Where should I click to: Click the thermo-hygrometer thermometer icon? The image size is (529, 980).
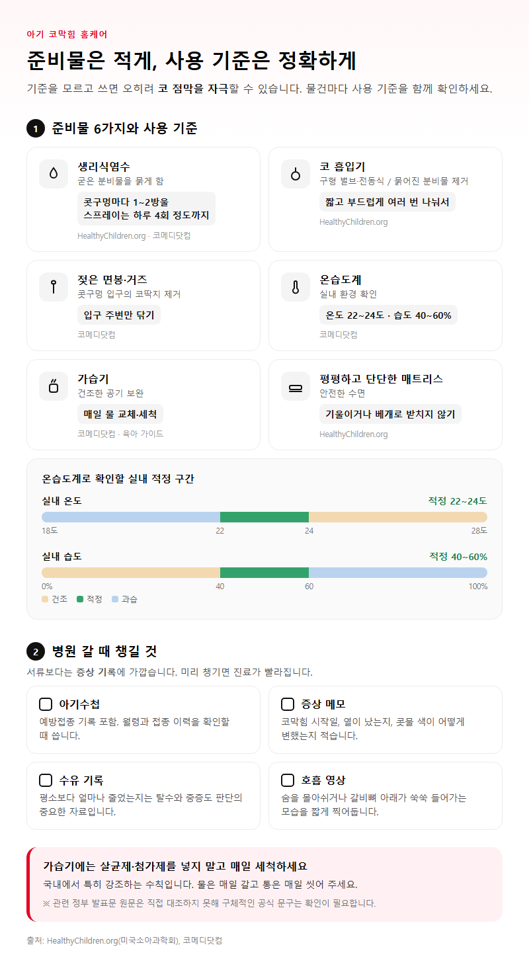296,287
